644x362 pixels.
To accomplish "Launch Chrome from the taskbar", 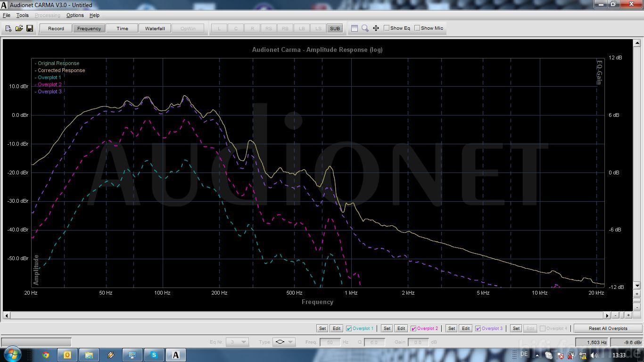I will tap(46, 355).
